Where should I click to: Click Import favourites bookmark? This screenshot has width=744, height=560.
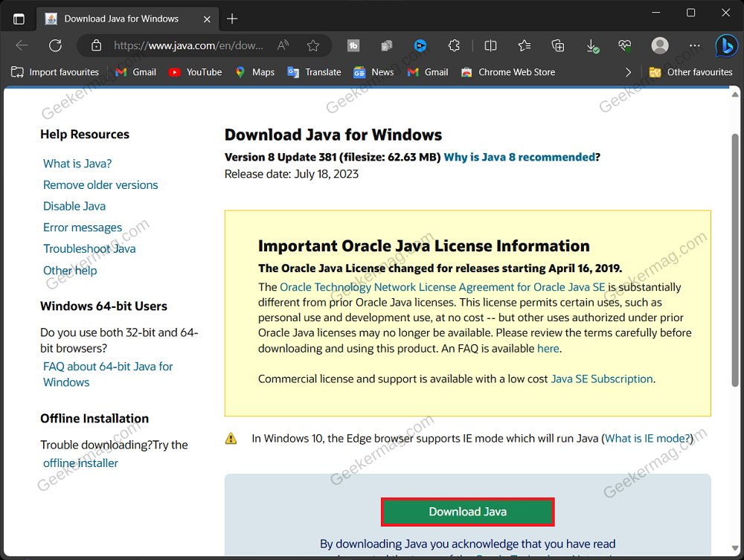coord(55,72)
